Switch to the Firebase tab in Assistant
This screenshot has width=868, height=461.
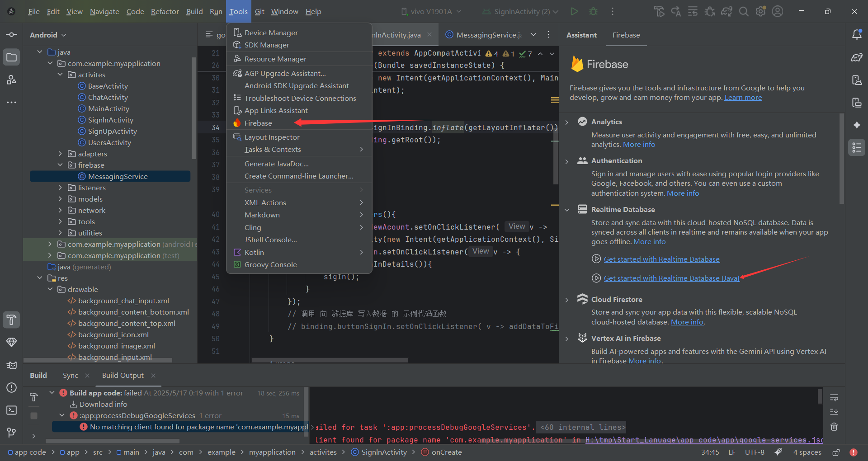pos(626,35)
